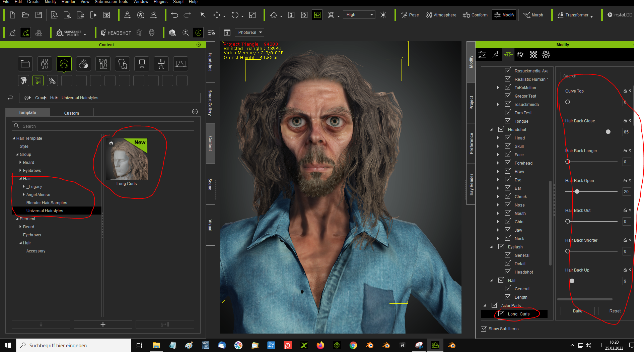Expand the Beard node under Group
Image resolution: width=644 pixels, height=352 pixels.
(x=20, y=162)
